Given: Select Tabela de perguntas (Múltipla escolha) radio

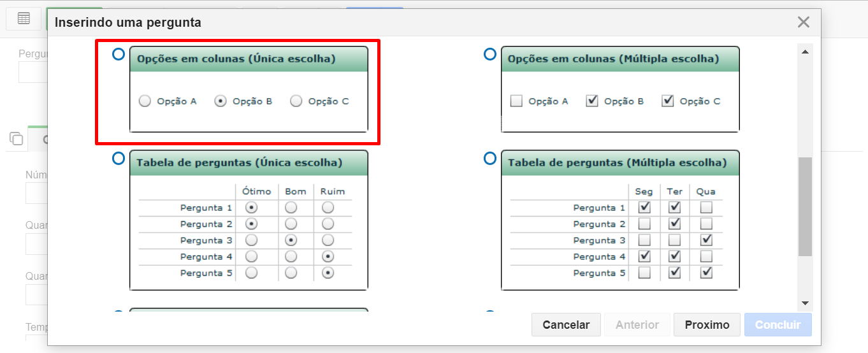Looking at the screenshot, I should pyautogui.click(x=489, y=158).
